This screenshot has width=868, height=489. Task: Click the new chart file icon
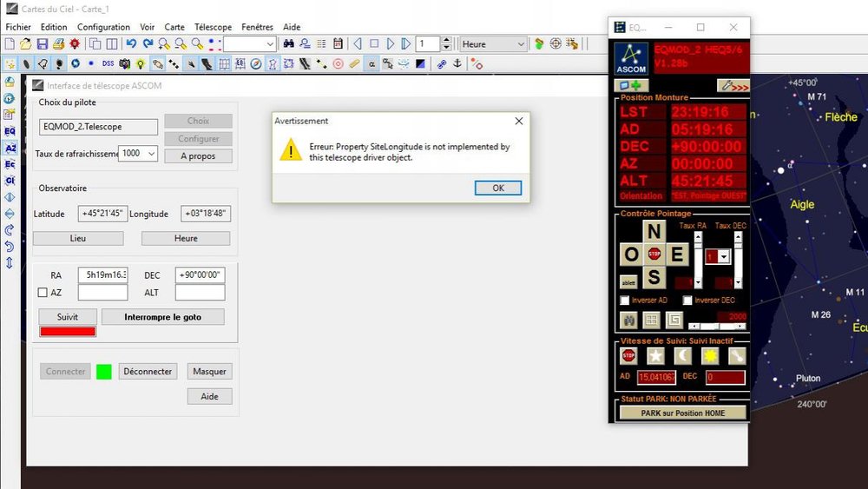click(x=10, y=43)
